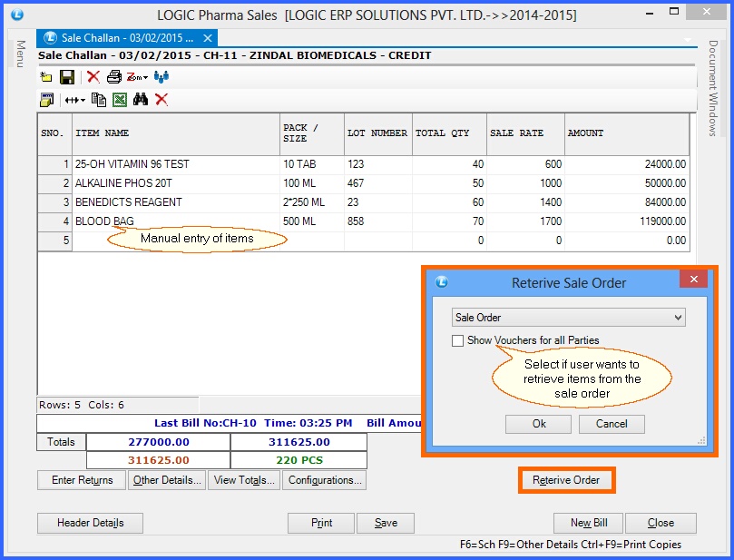
Task: Click the Header Details button
Action: coord(91,523)
